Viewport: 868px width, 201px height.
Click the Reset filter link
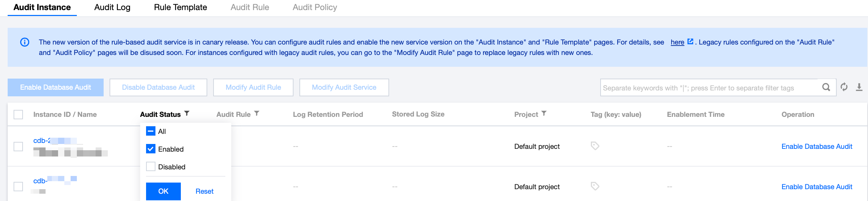[204, 191]
